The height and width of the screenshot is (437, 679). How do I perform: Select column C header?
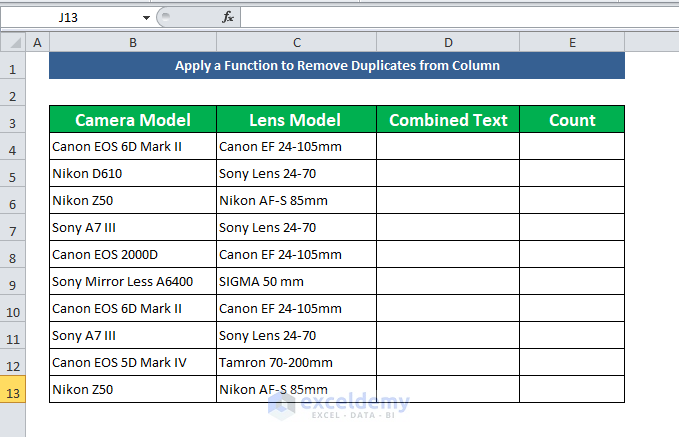[297, 42]
